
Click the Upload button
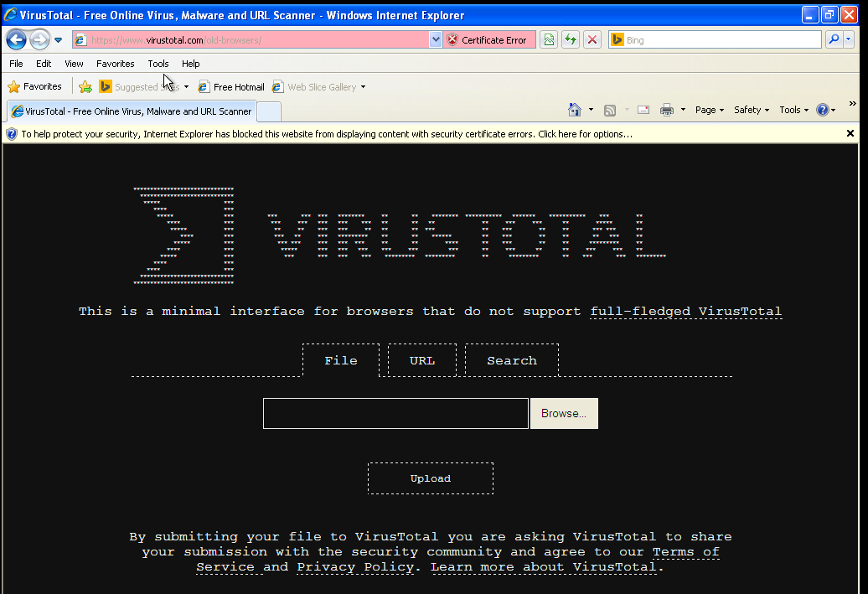point(431,478)
